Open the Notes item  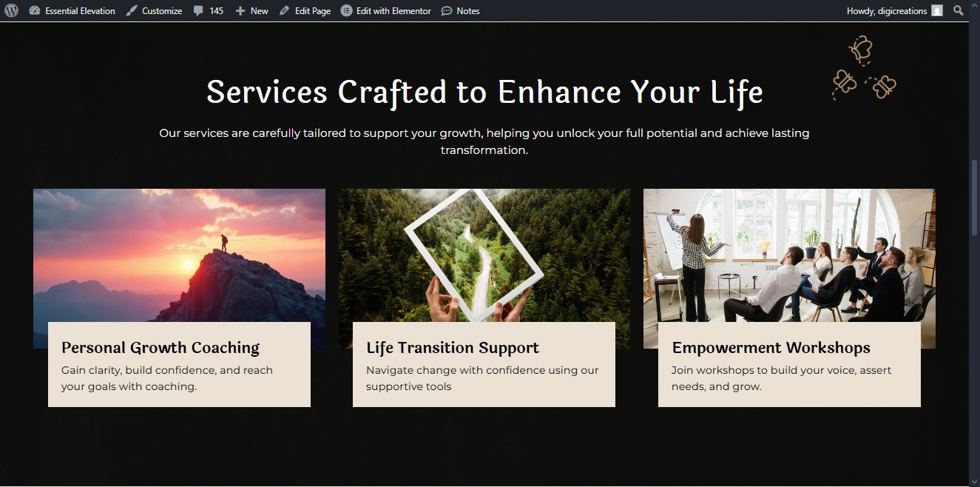point(460,10)
